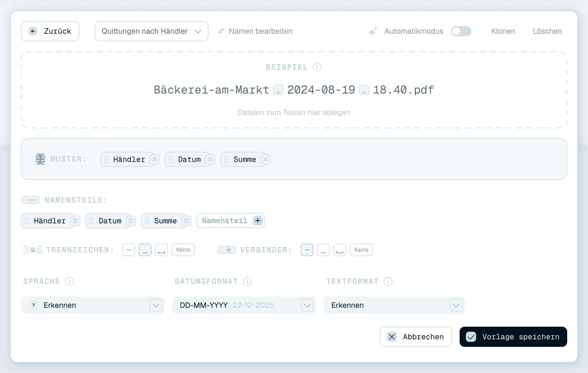The width and height of the screenshot is (588, 373).
Task: Open the Datumsformat DD-MM-YYYY dropdown
Action: 244,305
